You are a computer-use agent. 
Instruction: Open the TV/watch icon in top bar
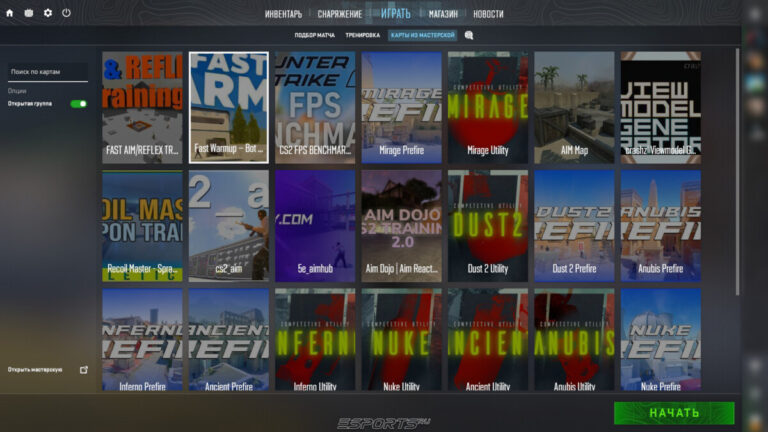coord(29,13)
